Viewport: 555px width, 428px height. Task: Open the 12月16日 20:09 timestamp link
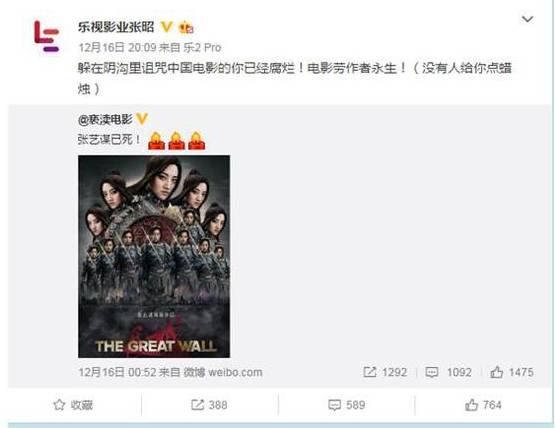(117, 47)
